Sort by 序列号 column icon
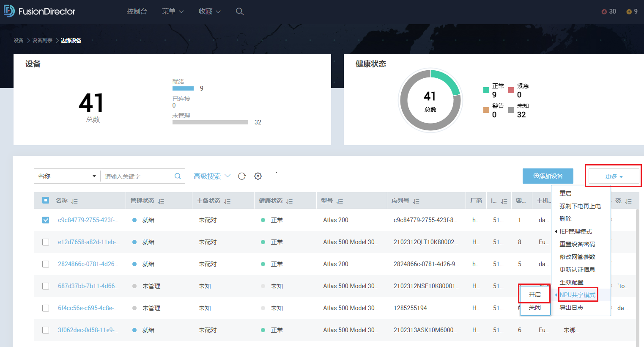644x347 pixels. (x=416, y=201)
